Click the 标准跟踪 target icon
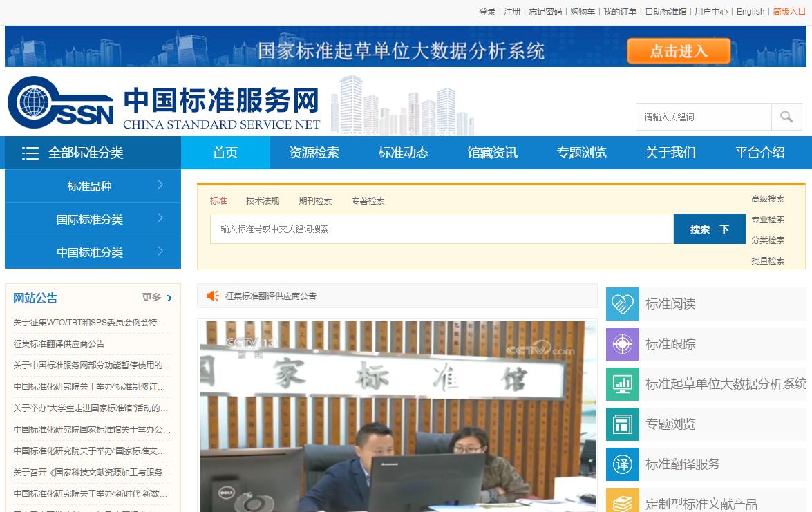The width and height of the screenshot is (812, 512). click(623, 344)
